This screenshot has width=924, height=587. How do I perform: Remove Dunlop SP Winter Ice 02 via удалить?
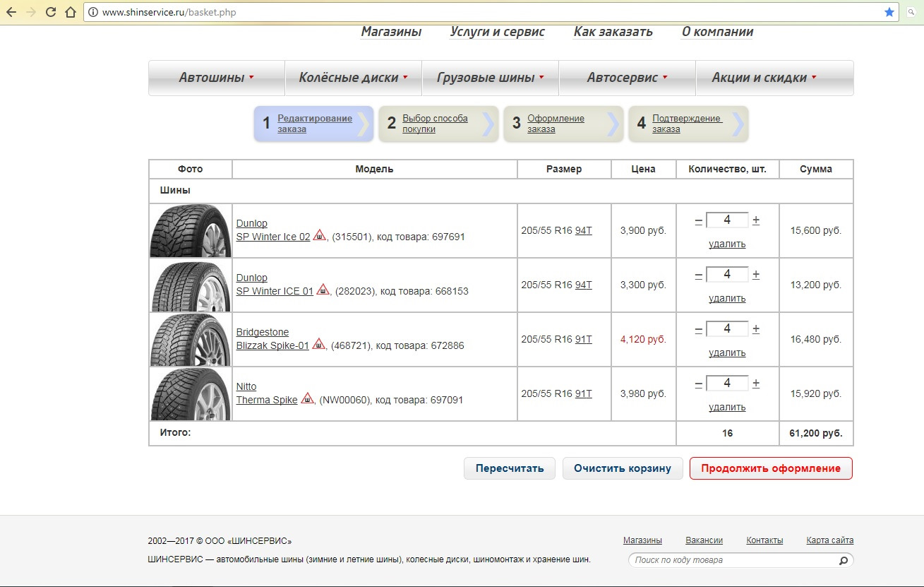727,244
